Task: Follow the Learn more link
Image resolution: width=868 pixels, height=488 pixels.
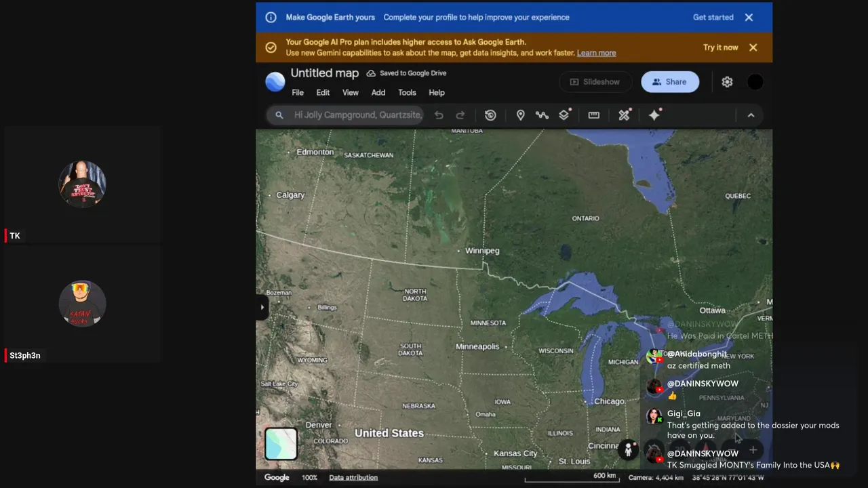Action: click(597, 53)
